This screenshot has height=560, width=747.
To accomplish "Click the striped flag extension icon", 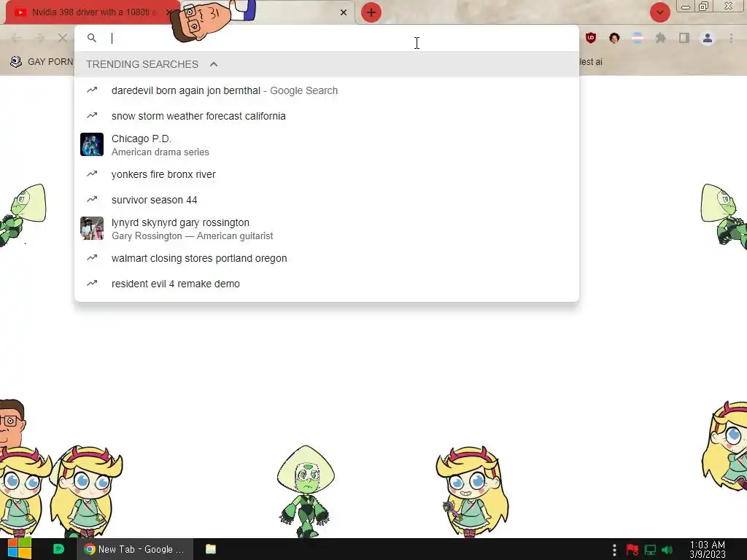I will coord(638,38).
